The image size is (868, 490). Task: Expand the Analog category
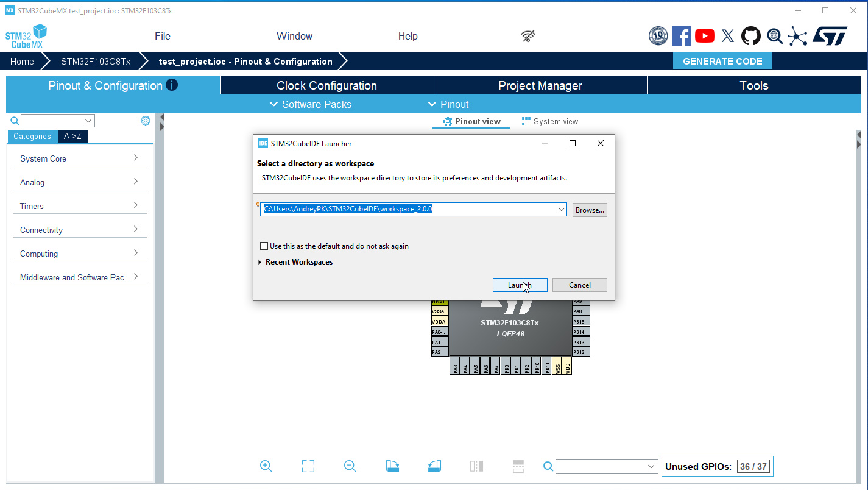click(x=80, y=182)
